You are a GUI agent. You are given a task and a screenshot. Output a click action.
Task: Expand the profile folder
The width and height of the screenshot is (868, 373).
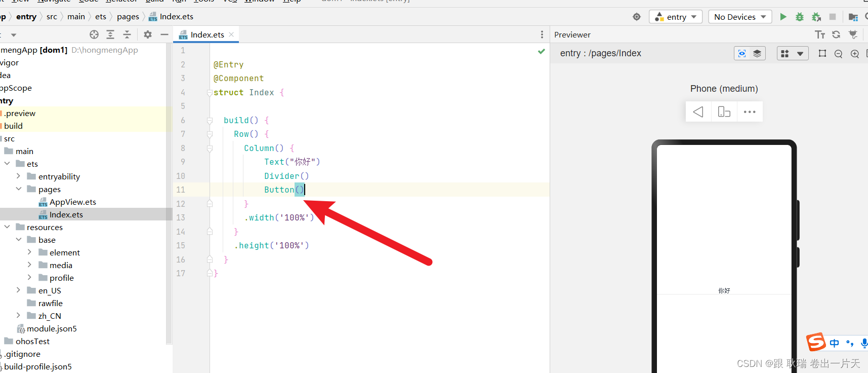coord(29,277)
